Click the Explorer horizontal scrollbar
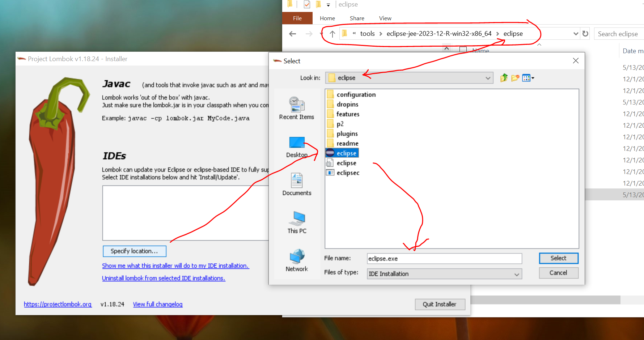 point(545,300)
